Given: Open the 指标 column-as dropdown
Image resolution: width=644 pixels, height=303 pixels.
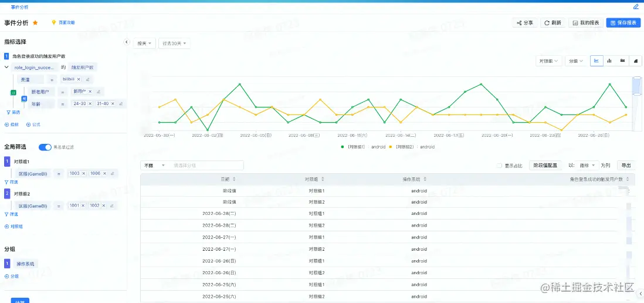Looking at the screenshot, I should tap(587, 165).
